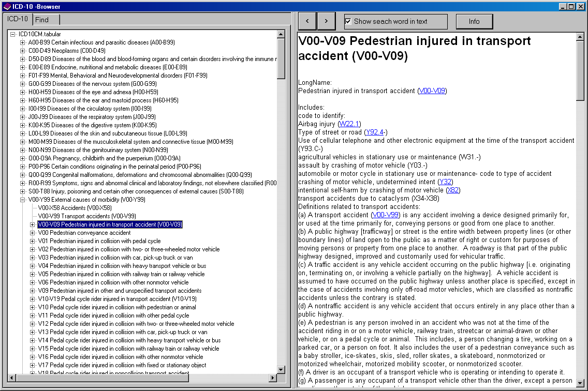Expand S00-T88 Injury, poisoning node
The image size is (588, 391).
(x=22, y=191)
